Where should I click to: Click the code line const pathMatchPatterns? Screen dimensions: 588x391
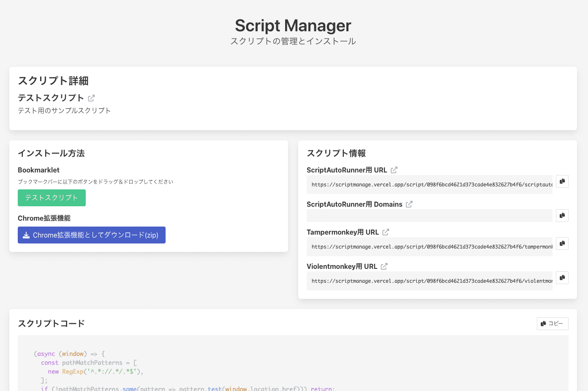pyautogui.click(x=89, y=363)
